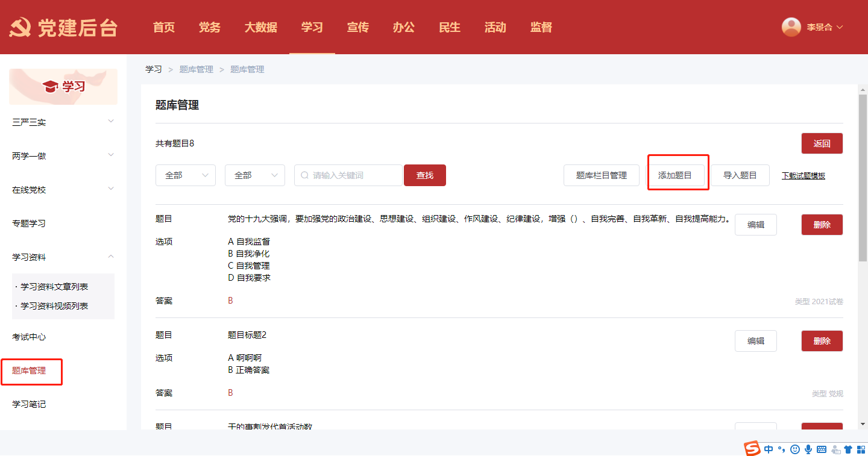This screenshot has width=868, height=456.
Task: Switch to the 大数据 top menu
Action: 260,27
